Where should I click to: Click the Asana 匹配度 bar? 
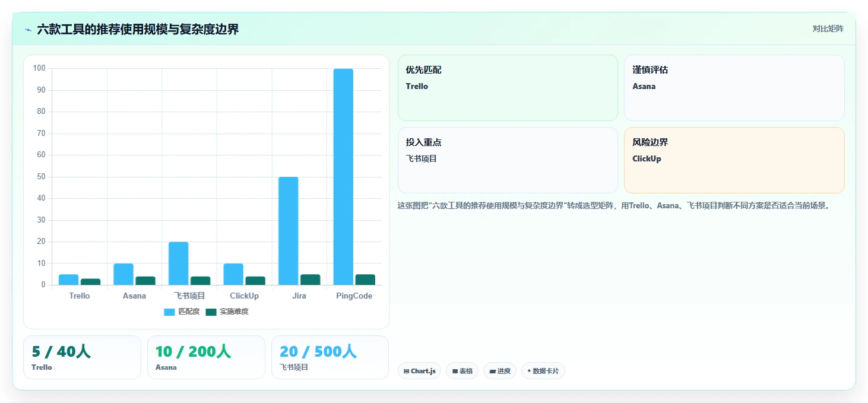click(123, 274)
